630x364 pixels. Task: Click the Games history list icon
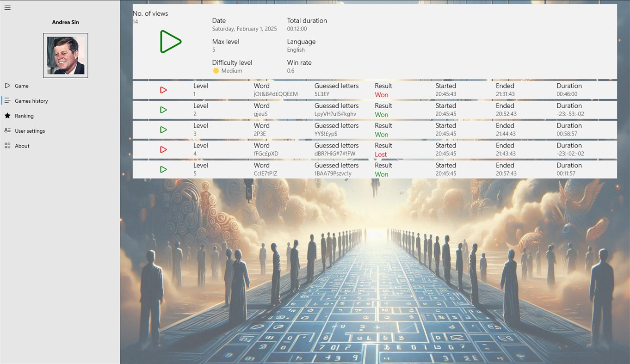point(7,101)
